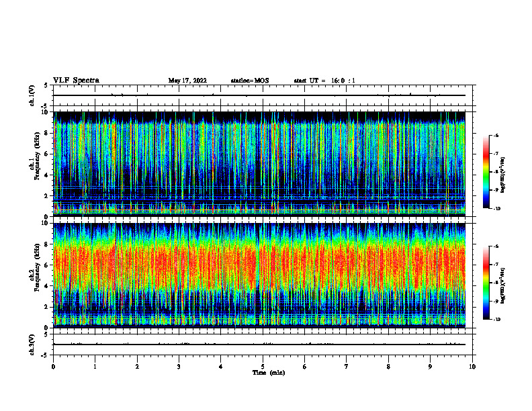Click the "-10" value on ch.2 colorbar
Viewport: 532px width, 411px height.
click(496, 319)
